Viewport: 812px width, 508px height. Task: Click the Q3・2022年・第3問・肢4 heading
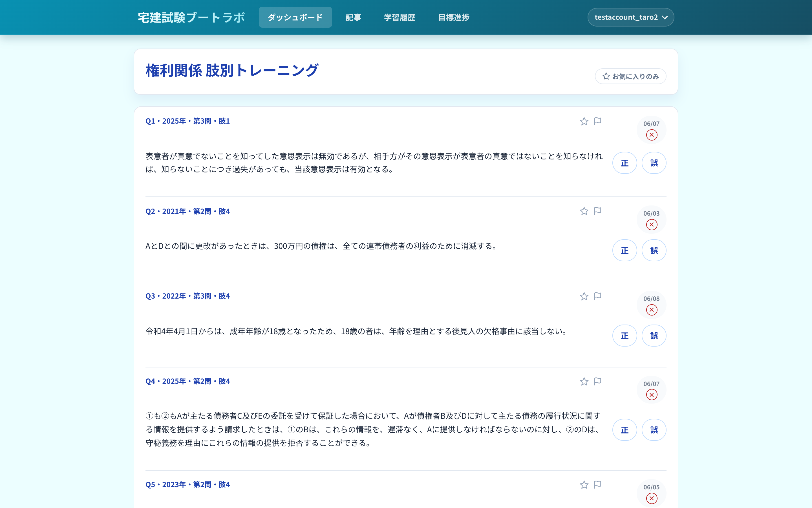(187, 296)
